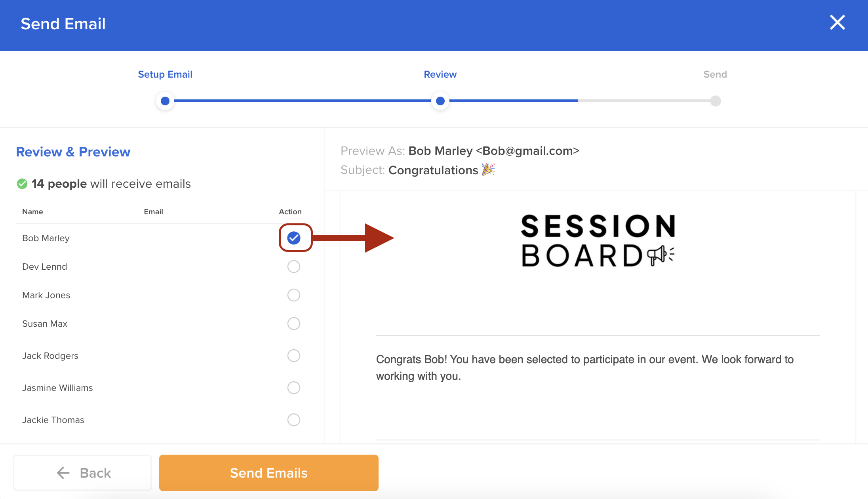The image size is (868, 499).
Task: Preview email as Susan Max
Action: coord(294,324)
